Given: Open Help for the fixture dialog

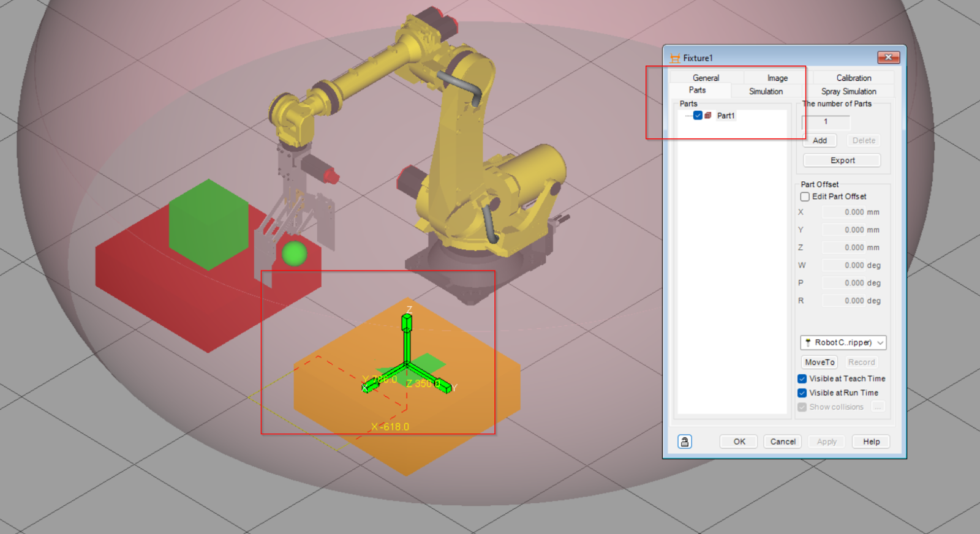Looking at the screenshot, I should [x=871, y=442].
